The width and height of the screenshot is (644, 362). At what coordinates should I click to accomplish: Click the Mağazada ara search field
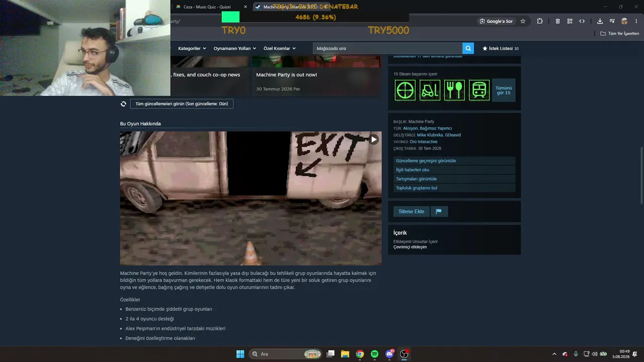pyautogui.click(x=387, y=48)
